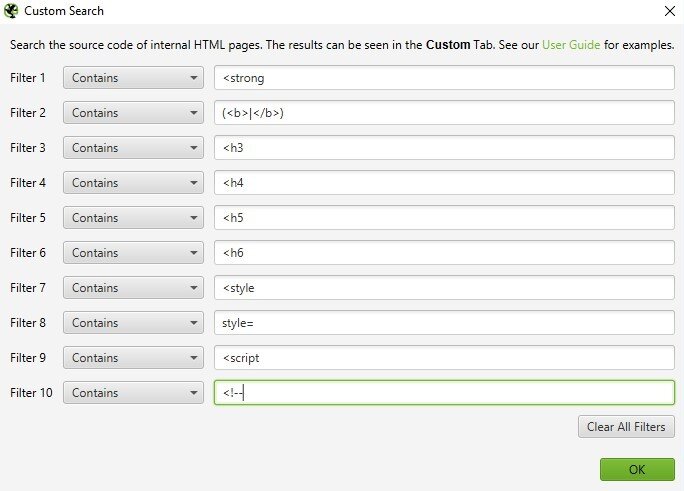
Task: Open Filter 9 Contains dropdown arrow
Action: coord(193,358)
